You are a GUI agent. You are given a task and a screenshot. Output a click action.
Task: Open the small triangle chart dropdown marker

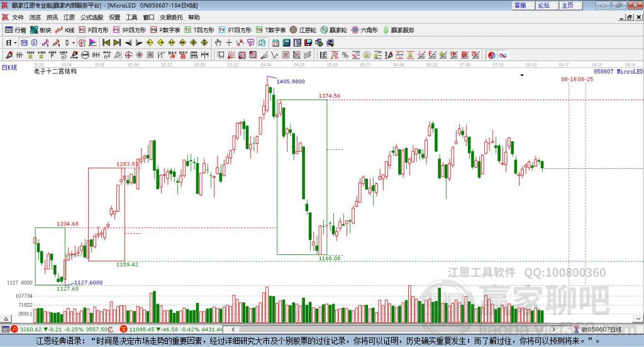(x=522, y=75)
